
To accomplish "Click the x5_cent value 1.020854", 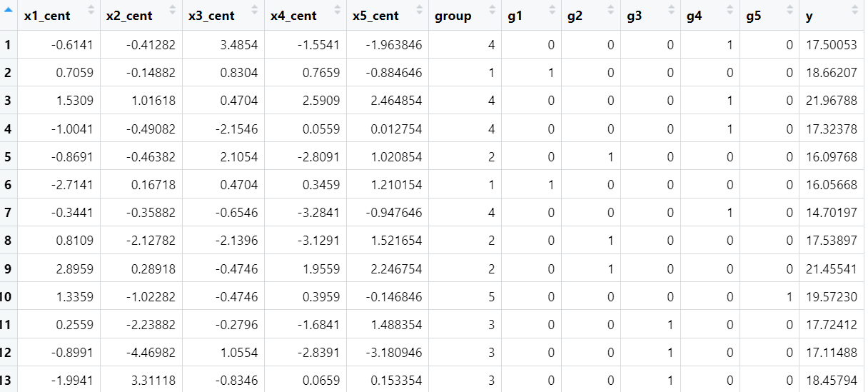I will (397, 157).
